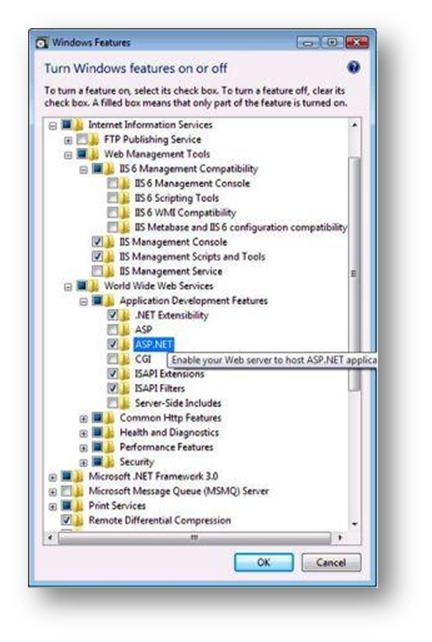
Task: Click the horizontal scrollbar thumb
Action: pyautogui.click(x=195, y=538)
